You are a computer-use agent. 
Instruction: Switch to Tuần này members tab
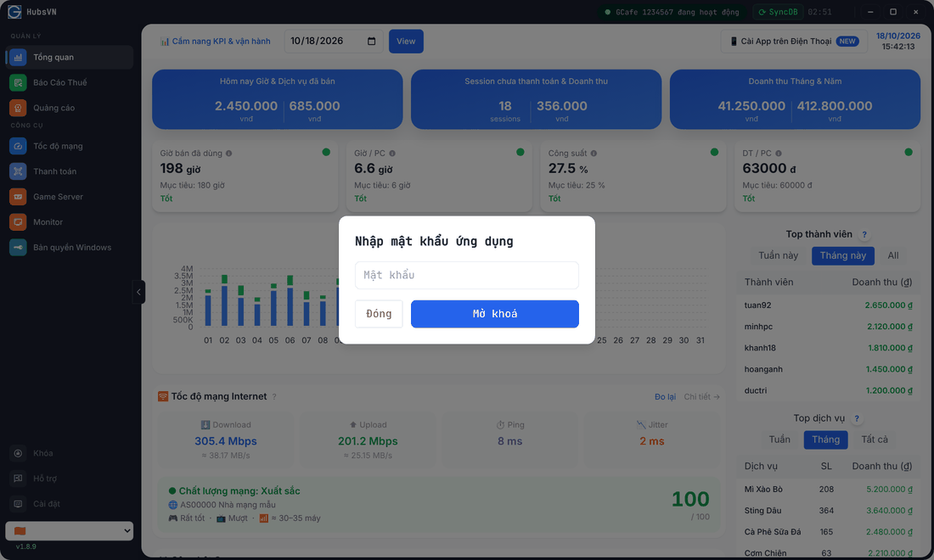tap(778, 255)
